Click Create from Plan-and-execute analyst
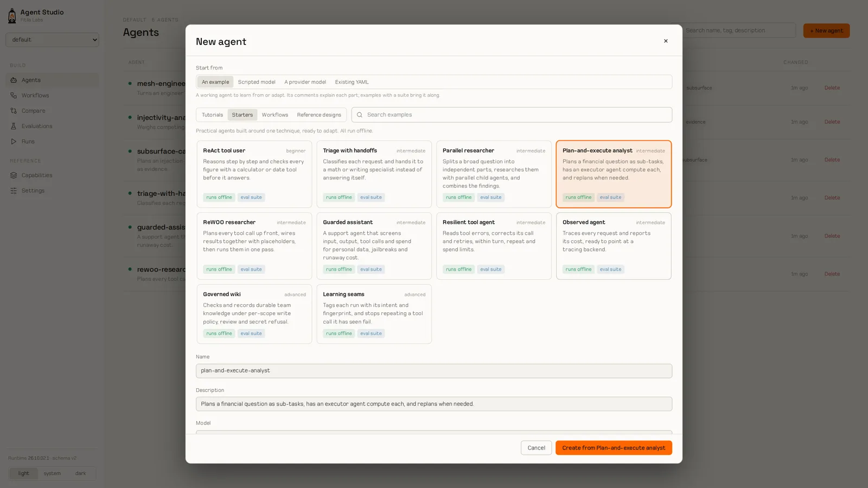The height and width of the screenshot is (488, 868). (614, 448)
